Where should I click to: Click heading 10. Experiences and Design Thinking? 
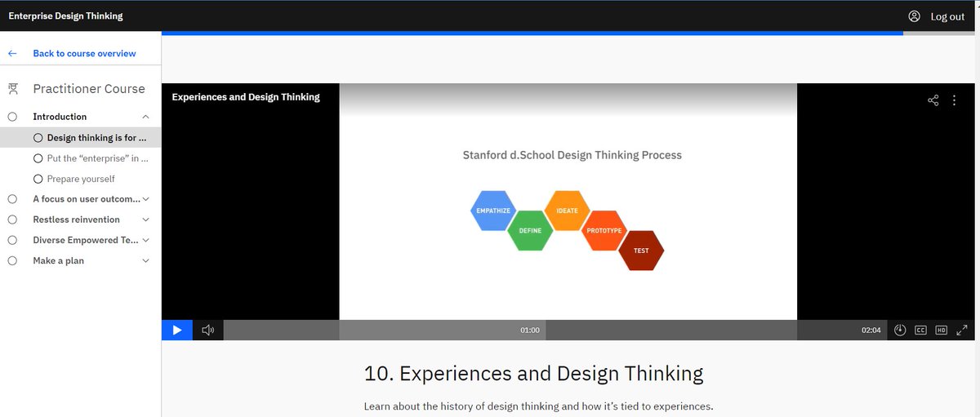pos(533,374)
